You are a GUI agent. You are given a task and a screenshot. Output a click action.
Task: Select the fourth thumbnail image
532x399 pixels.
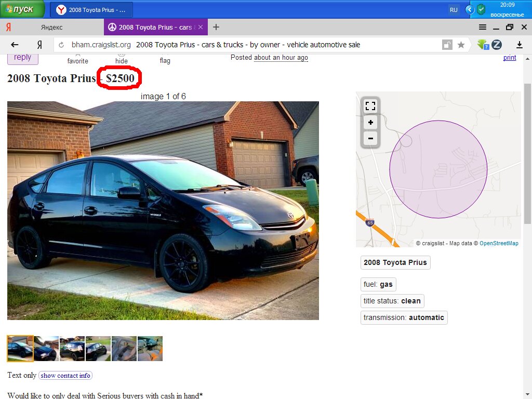coord(98,349)
